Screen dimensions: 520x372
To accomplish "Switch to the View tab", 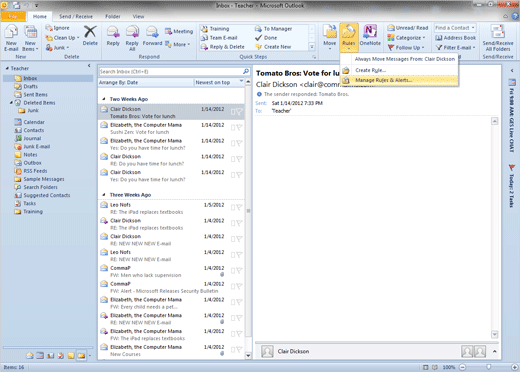I will pyautogui.click(x=138, y=16).
